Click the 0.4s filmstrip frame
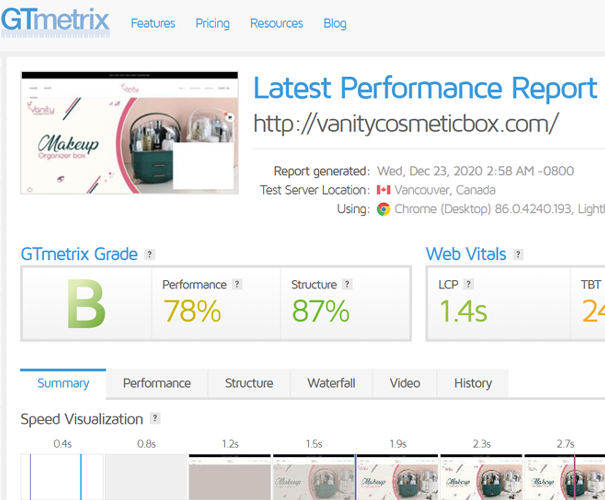This screenshot has width=605, height=500. coord(62,477)
